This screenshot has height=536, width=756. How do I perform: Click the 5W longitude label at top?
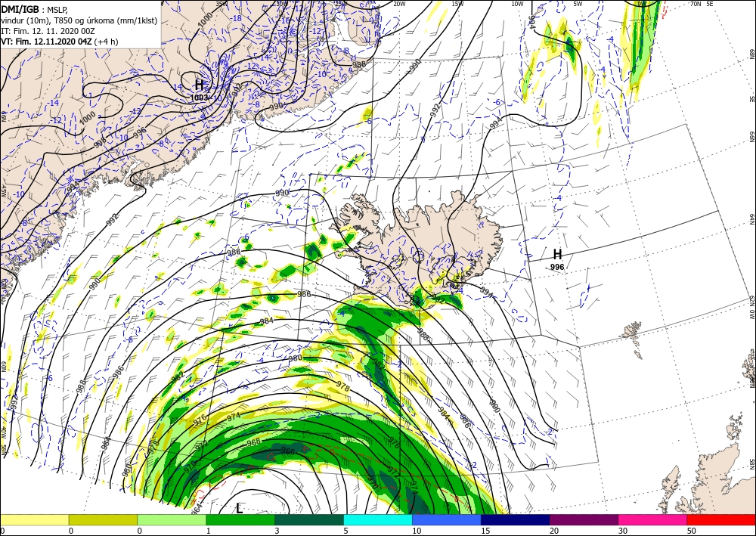click(x=578, y=4)
